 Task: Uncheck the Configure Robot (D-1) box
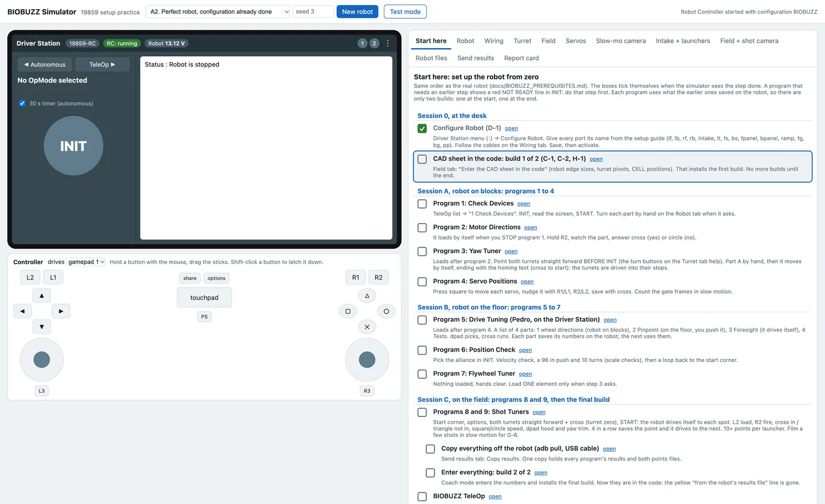point(422,128)
